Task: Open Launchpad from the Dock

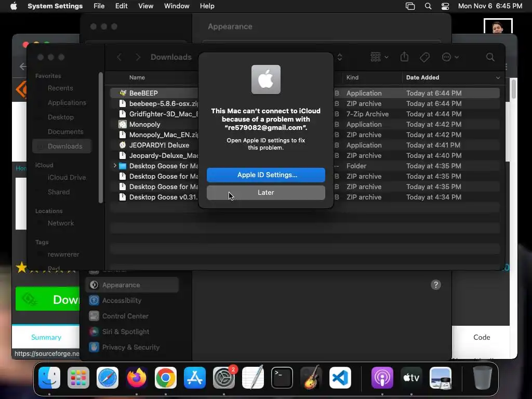Action: [x=78, y=378]
